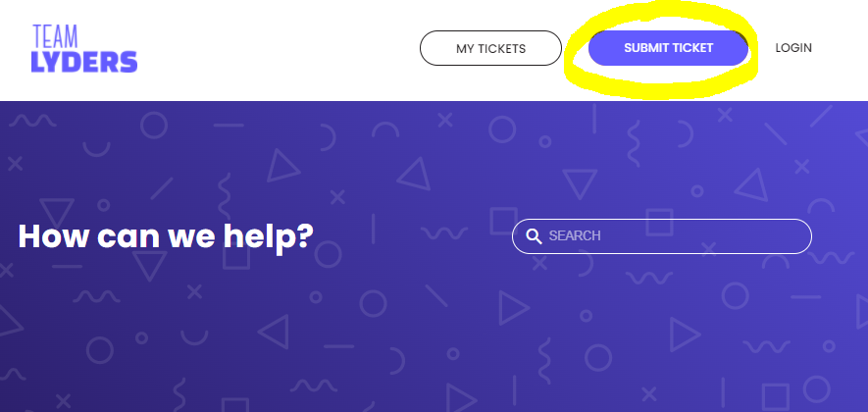Click the Team Lyders logo
Viewport: 868px width, 412px height.
click(x=84, y=49)
